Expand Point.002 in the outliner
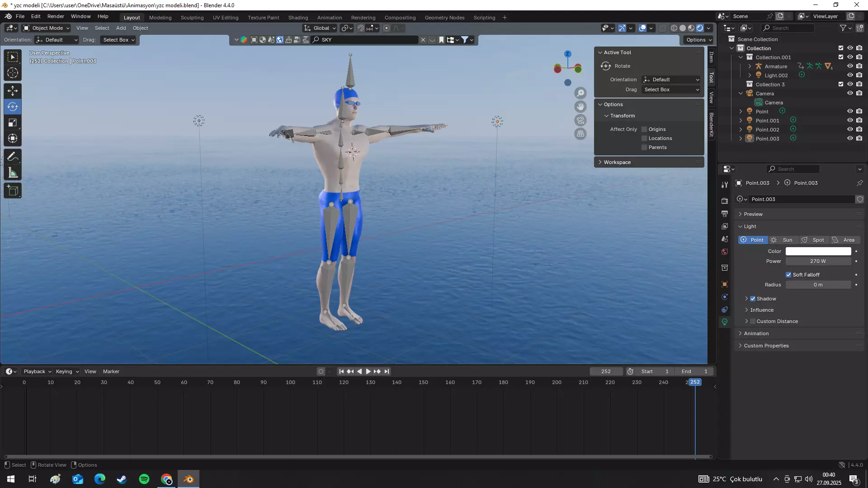Screen dimensions: 868x488 pos(741,130)
